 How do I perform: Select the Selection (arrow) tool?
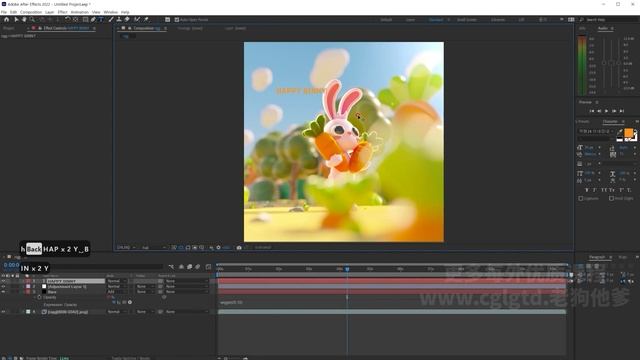pos(16,19)
